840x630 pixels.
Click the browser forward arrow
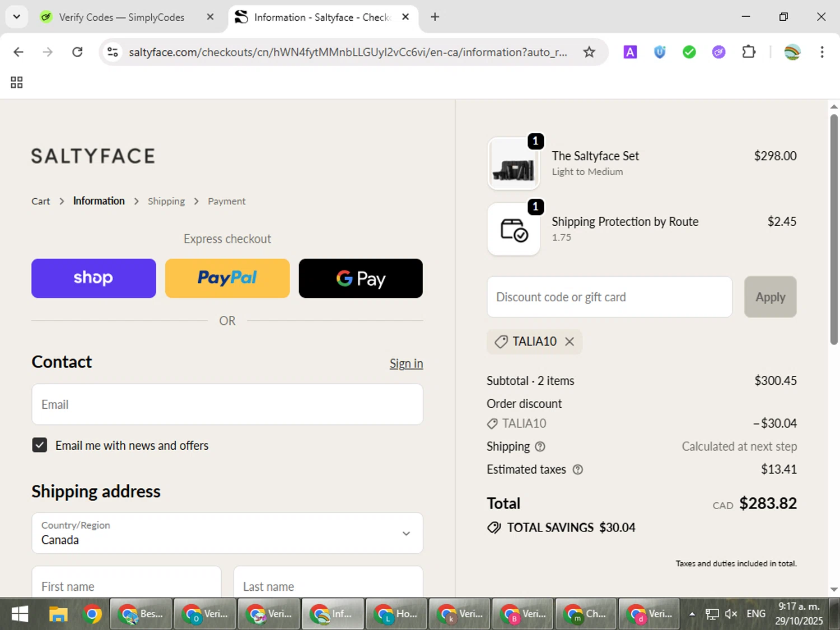pyautogui.click(x=48, y=52)
